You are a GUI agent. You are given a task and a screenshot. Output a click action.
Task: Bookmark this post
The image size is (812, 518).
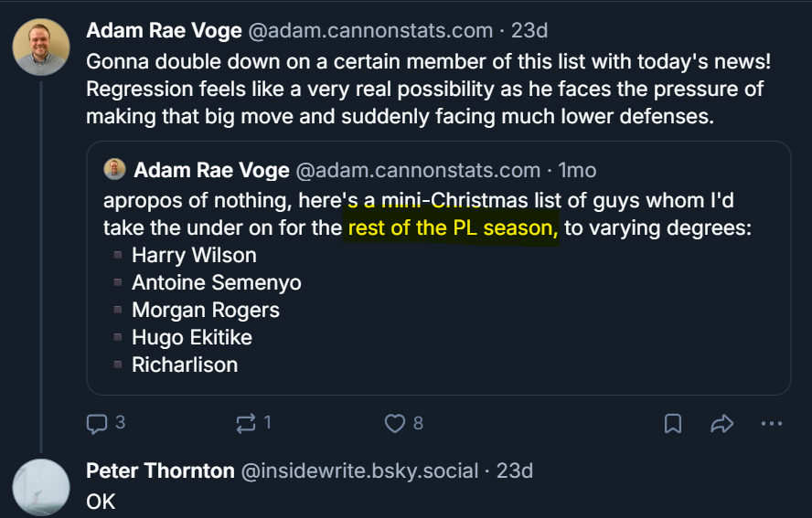coord(672,423)
